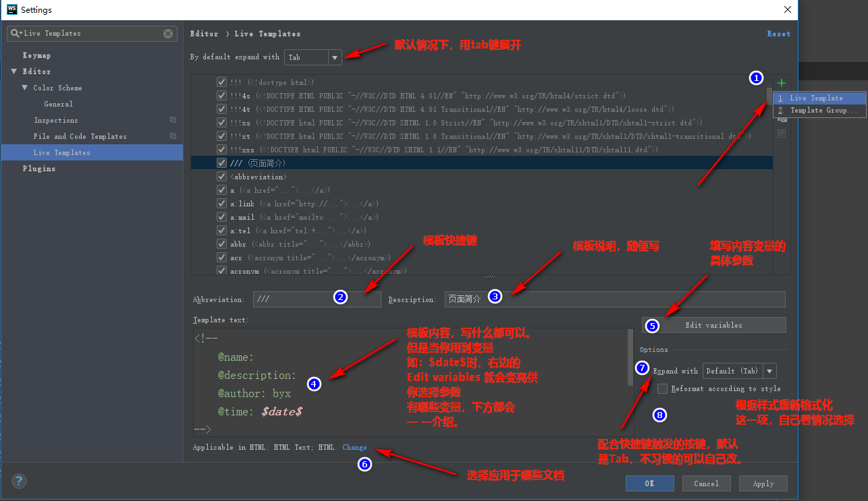Viewport: 868px width, 501px height.
Task: Click the $date$ variable in template text
Action: click(x=282, y=411)
